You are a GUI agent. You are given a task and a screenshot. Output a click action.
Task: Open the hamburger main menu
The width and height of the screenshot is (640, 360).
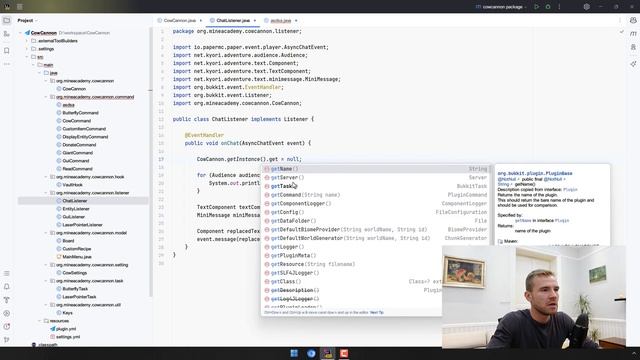[x=20, y=7]
